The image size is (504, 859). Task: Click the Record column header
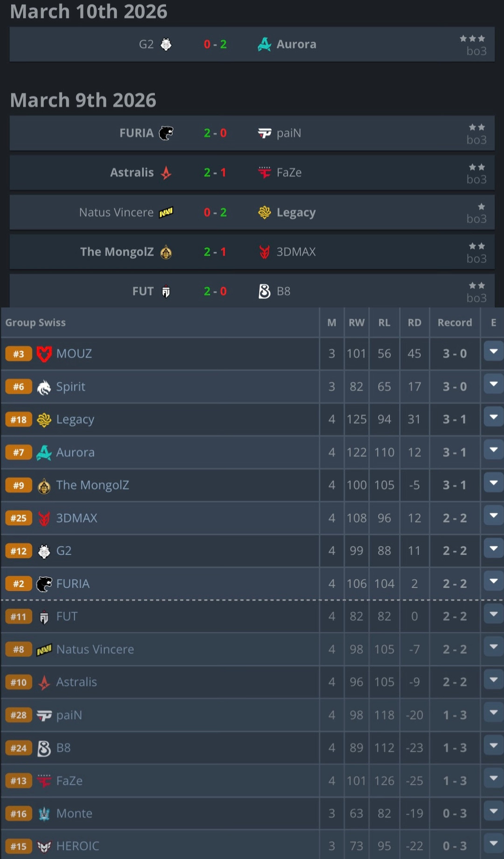455,323
